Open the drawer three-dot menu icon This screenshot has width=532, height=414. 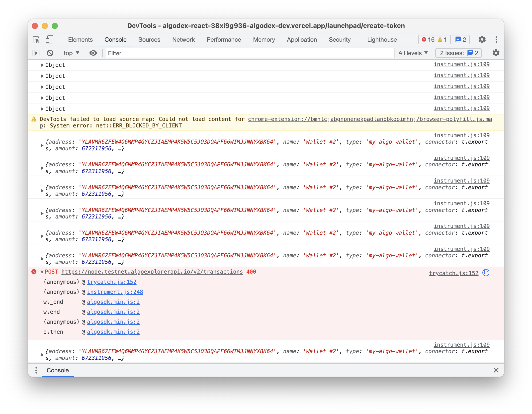tap(36, 370)
